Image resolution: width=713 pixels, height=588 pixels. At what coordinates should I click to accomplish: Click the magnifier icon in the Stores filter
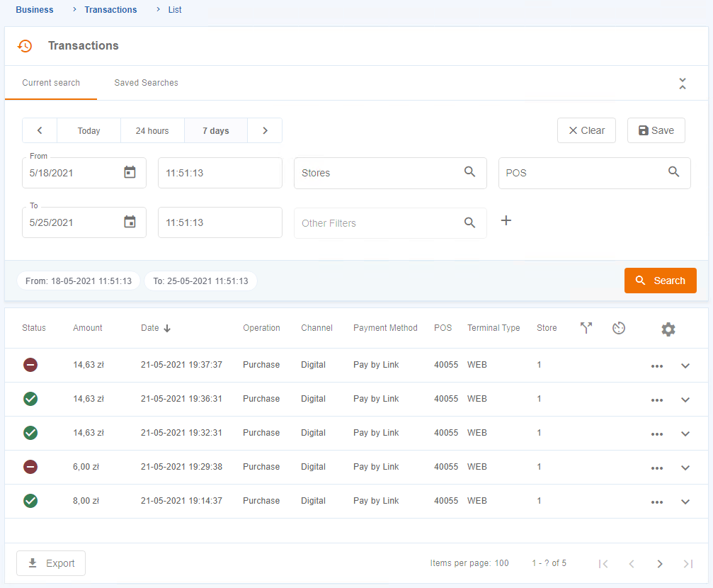click(469, 172)
